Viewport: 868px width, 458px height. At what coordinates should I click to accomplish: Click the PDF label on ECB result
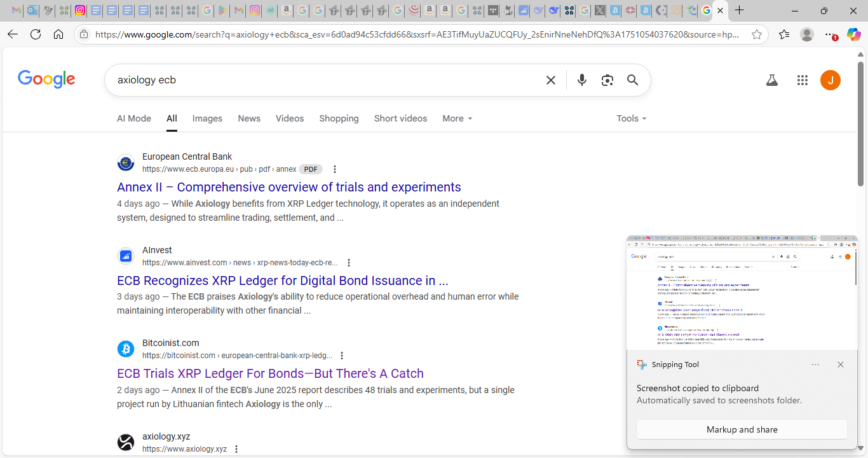pos(311,169)
